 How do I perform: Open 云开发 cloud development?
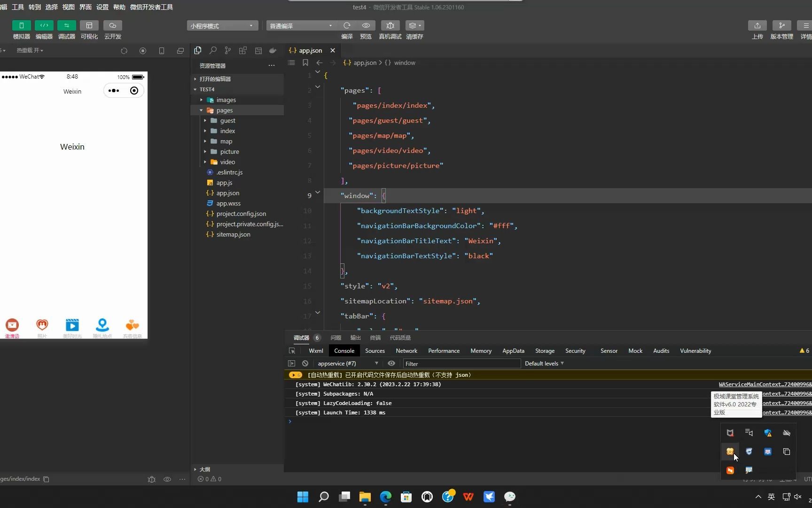coord(112,25)
